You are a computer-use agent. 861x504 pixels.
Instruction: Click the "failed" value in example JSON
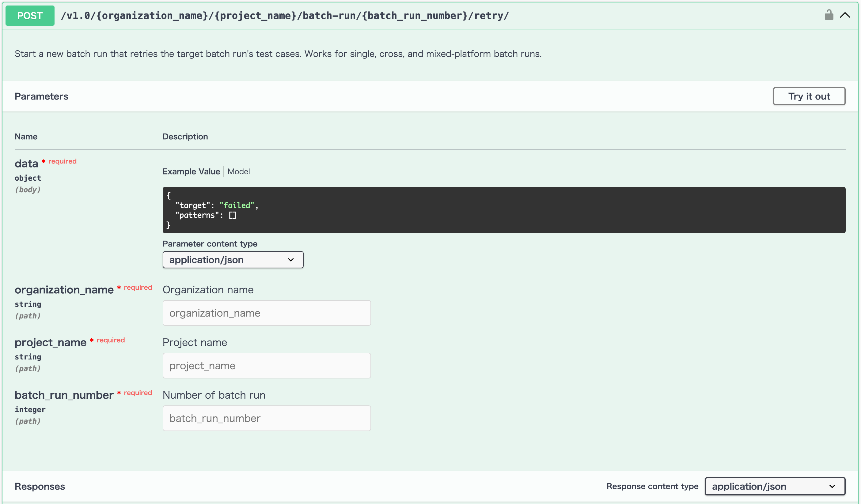coord(237,205)
